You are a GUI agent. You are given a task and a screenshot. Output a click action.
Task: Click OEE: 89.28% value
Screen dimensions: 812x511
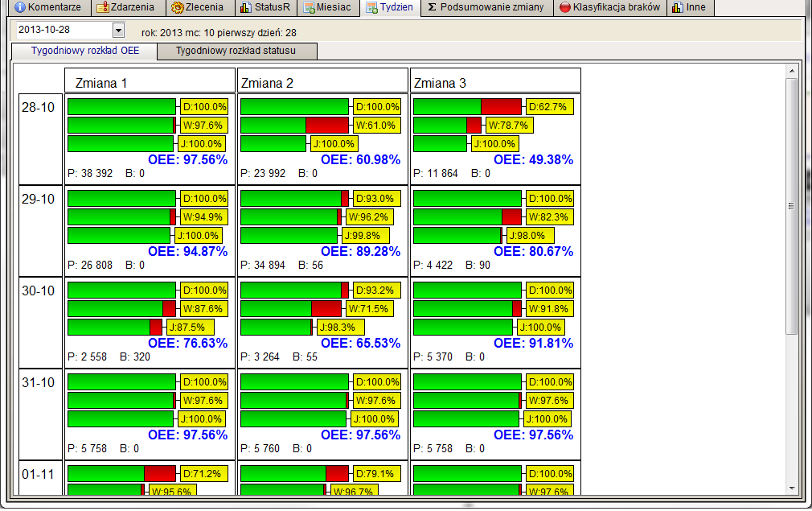(360, 251)
